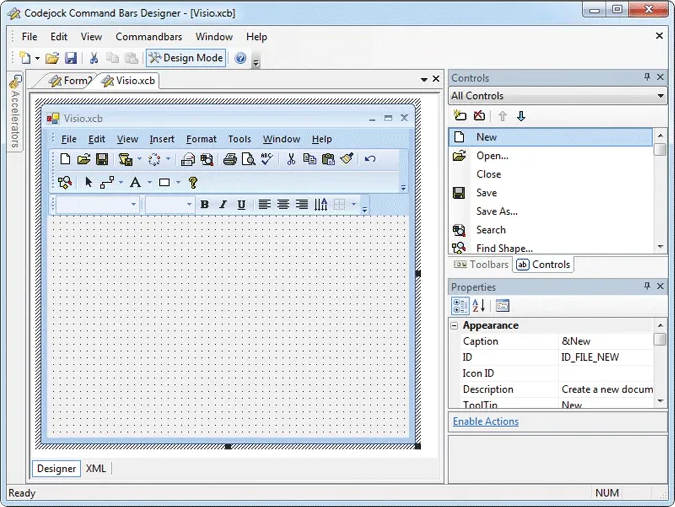The width and height of the screenshot is (675, 507).
Task: Select the Open... control in list
Action: pos(551,156)
